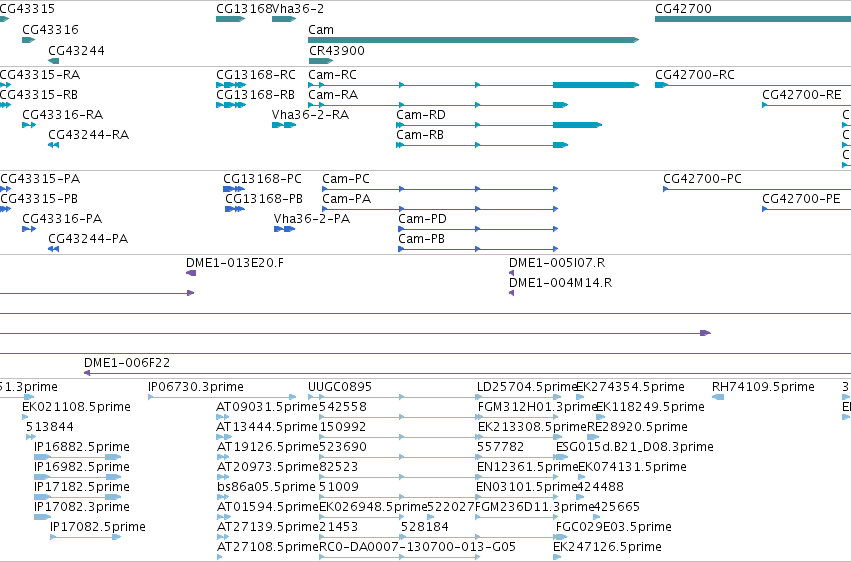Select RH74109.5prime EST label
The width and height of the screenshot is (851, 562).
pos(763,387)
